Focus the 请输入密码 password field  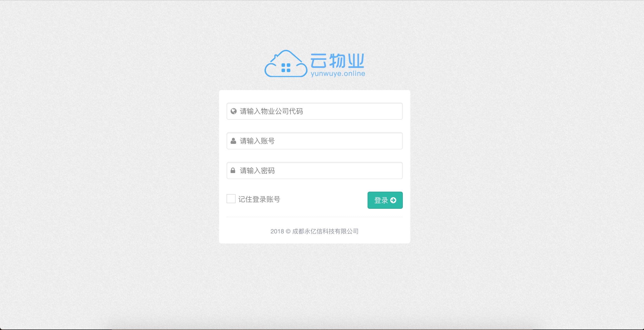315,171
